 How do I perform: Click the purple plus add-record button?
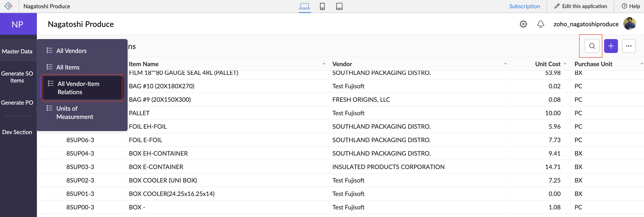[x=611, y=46]
